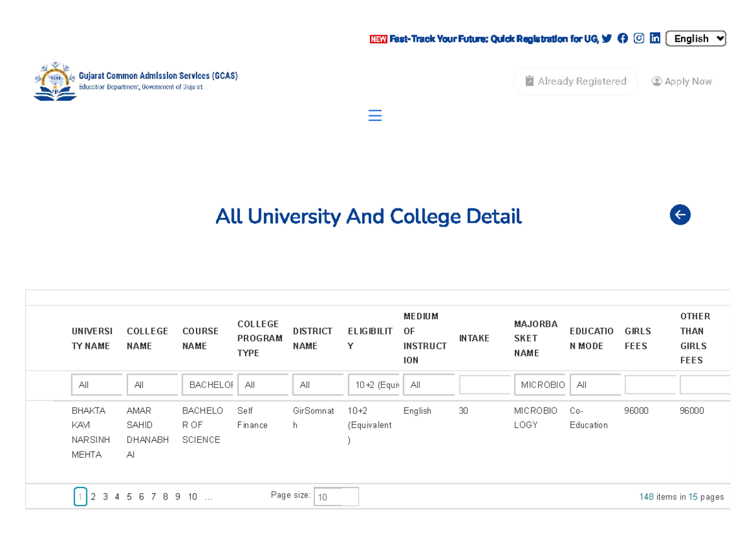
Task: Sort by COLLEGE PROGRAM TYPE column header
Action: click(260, 338)
